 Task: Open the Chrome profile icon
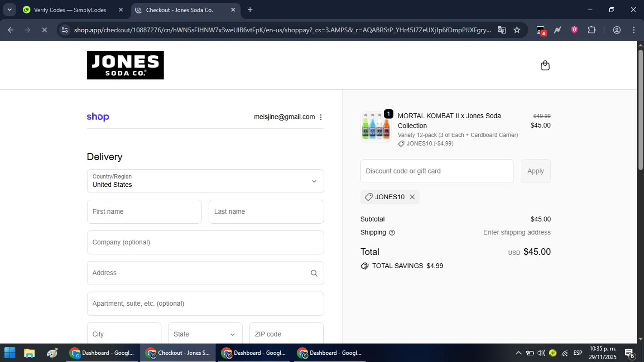(617, 30)
